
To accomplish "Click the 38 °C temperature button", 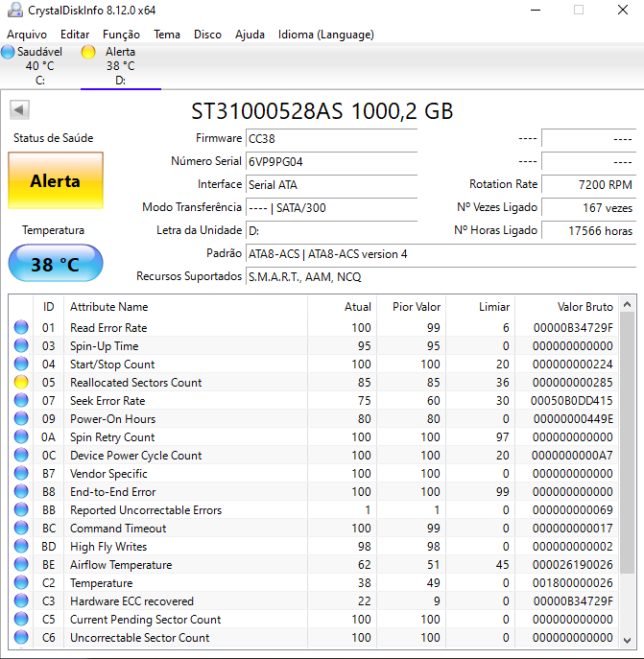I will coord(56,263).
